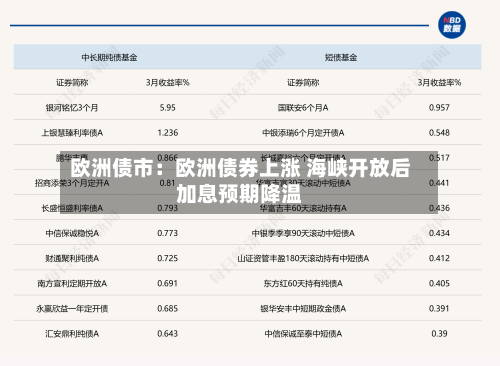Select fund name 招商添荣3个月定开A

[x=72, y=183]
